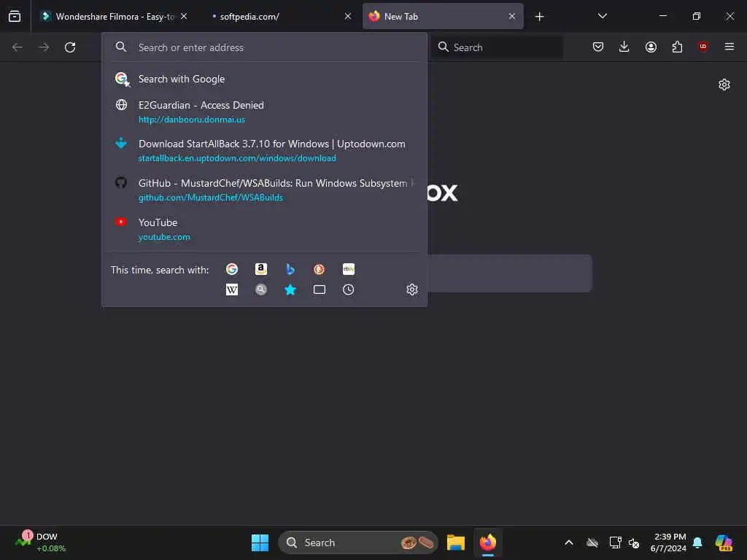
Task: Open the Downloads panel
Action: pyautogui.click(x=624, y=47)
